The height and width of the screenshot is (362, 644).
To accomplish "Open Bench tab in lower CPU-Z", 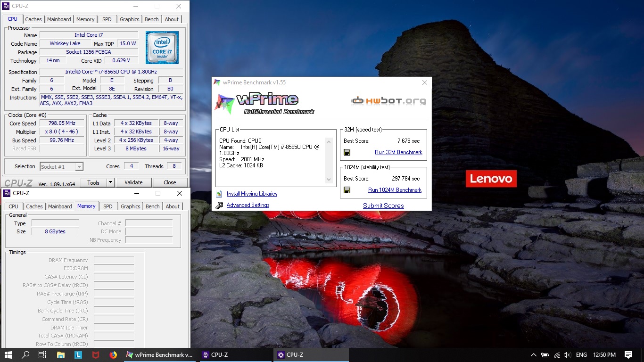I will 153,206.
